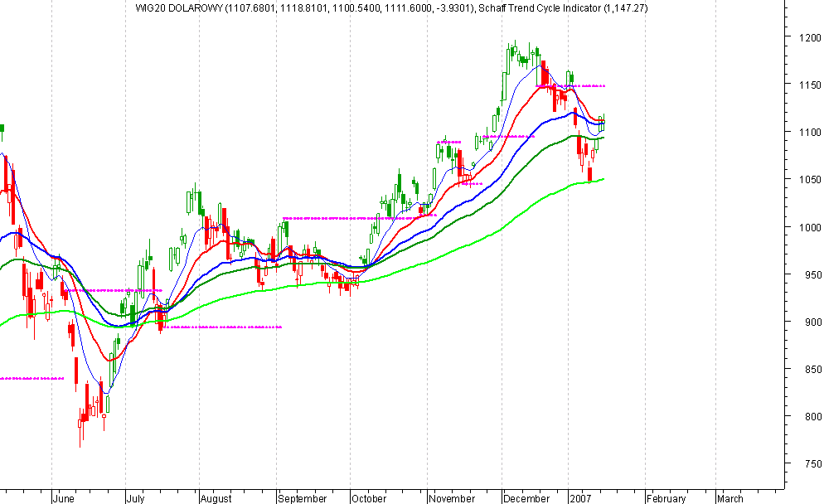Viewport: 824px width, 504px height.
Task: Click the August label on time axis
Action: point(216,498)
